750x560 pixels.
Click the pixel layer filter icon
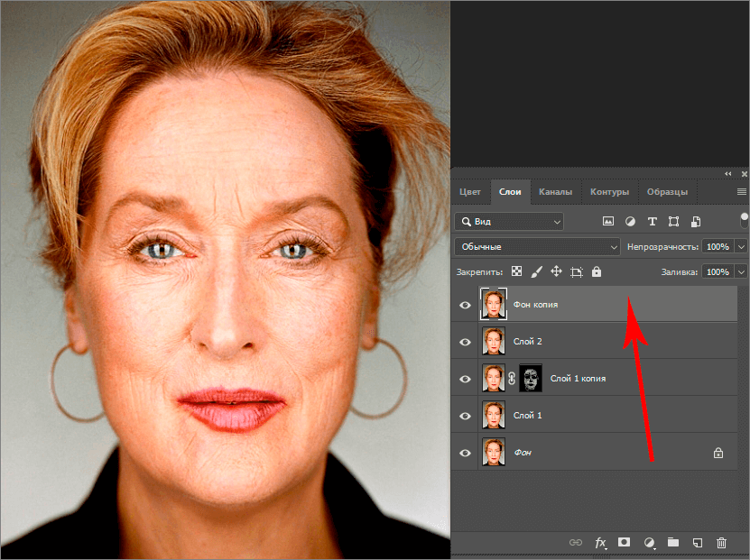pyautogui.click(x=607, y=221)
